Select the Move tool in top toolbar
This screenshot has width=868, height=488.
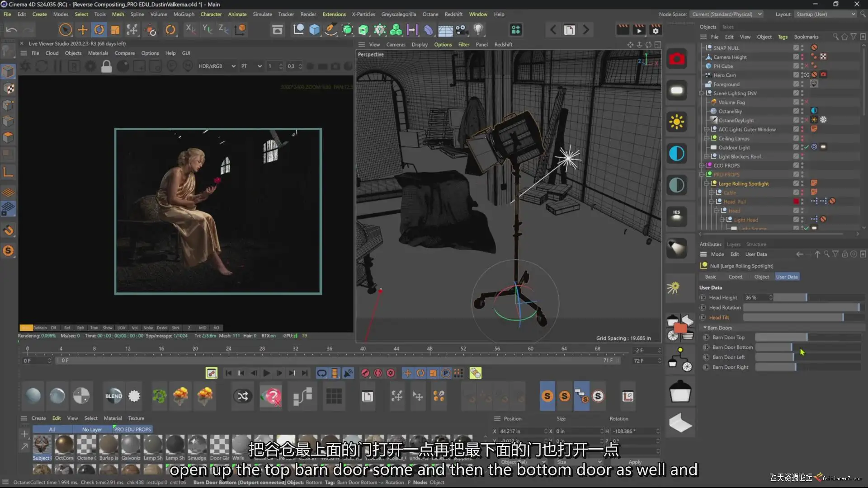[82, 30]
